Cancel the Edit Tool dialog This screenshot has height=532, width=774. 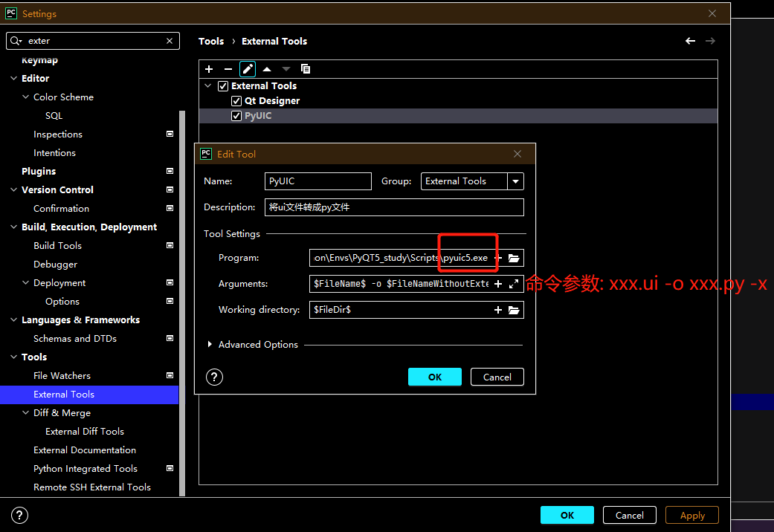[497, 377]
